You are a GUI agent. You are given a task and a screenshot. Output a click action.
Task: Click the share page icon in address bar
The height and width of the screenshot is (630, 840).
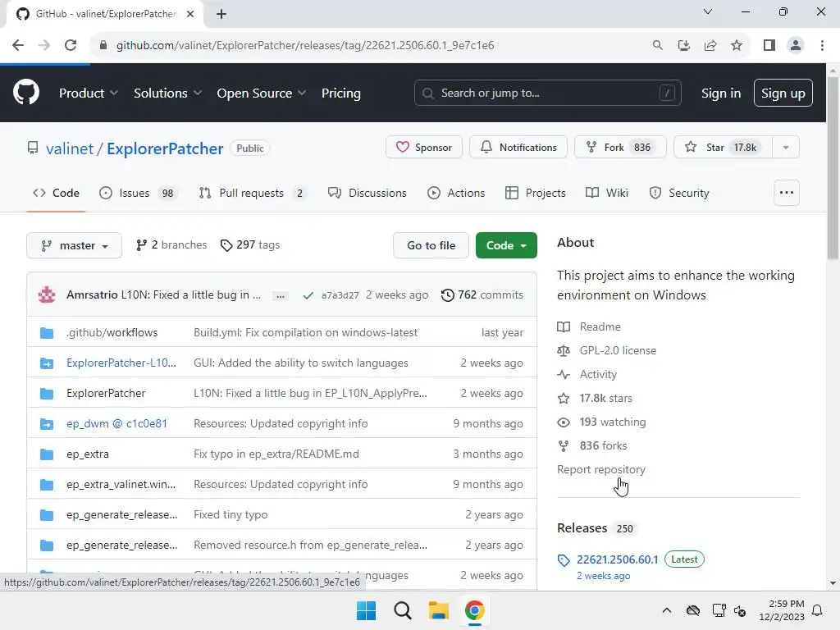710,45
